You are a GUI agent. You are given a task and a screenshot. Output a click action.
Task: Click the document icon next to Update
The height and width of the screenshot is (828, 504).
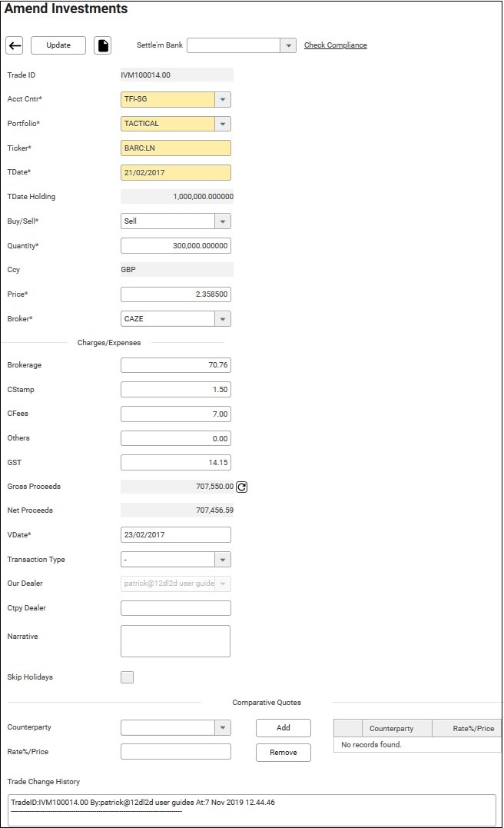point(102,45)
